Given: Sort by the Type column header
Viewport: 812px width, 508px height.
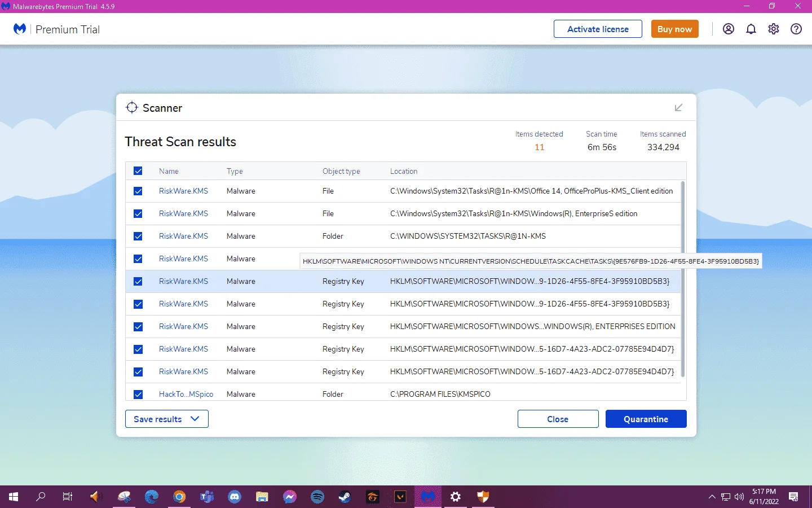Looking at the screenshot, I should tap(235, 171).
